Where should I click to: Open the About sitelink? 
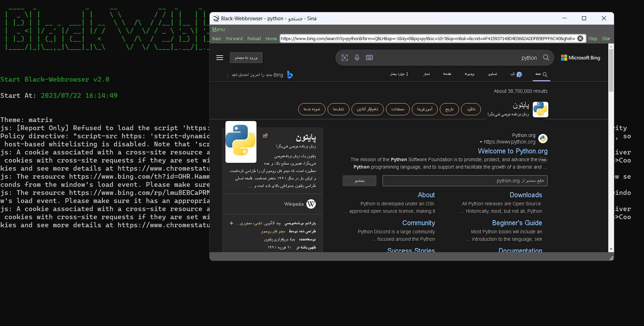pos(426,195)
